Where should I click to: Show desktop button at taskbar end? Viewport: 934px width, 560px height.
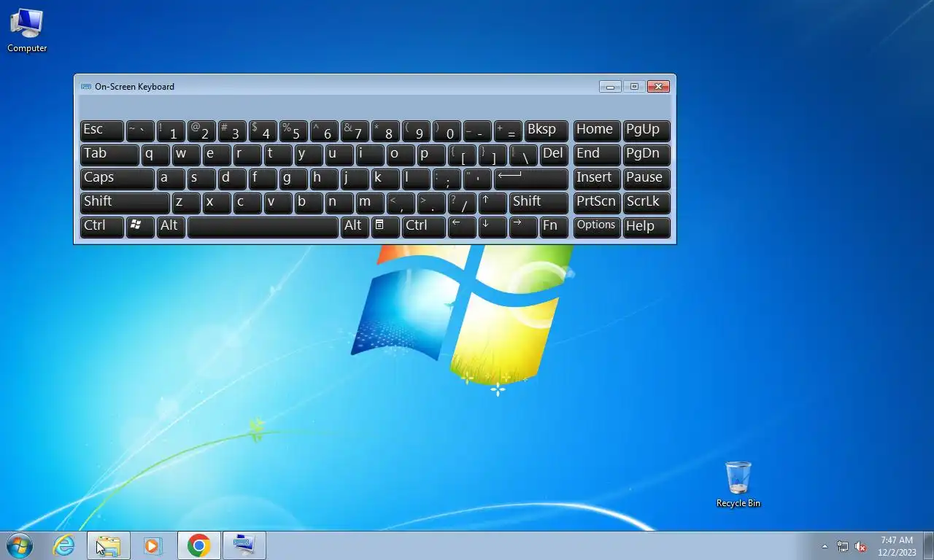tap(929, 546)
